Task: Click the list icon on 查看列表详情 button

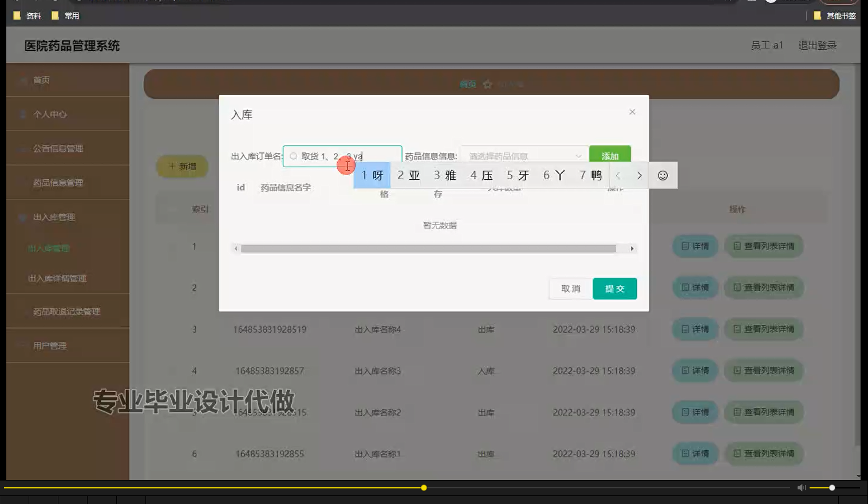Action: pyautogui.click(x=736, y=246)
